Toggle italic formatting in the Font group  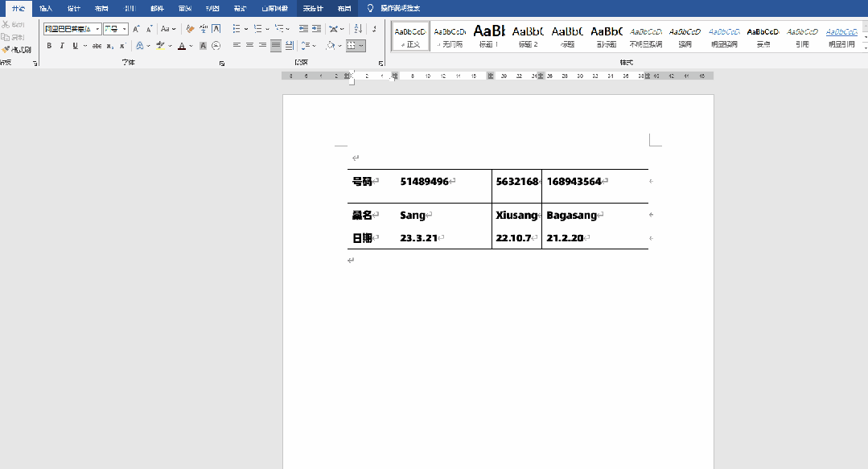coord(62,46)
